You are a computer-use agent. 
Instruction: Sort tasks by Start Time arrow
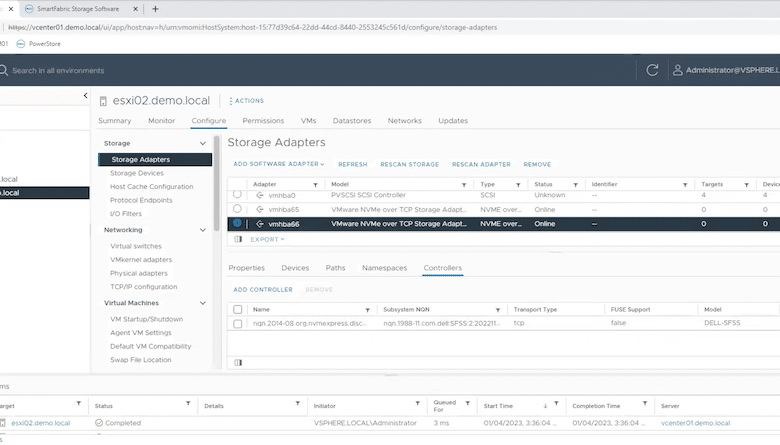click(545, 406)
